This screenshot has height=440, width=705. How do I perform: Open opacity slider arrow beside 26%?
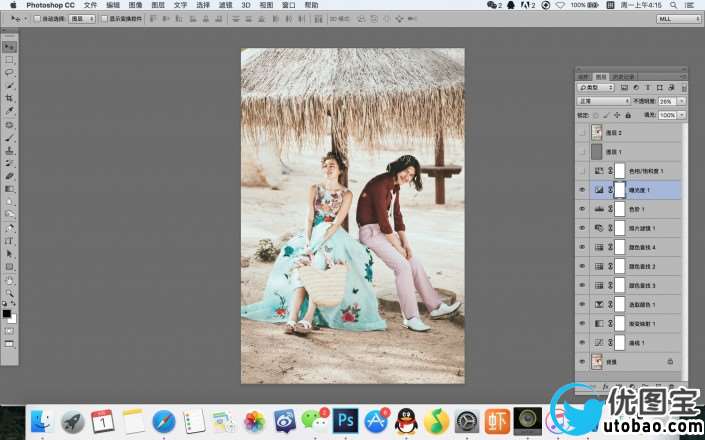682,102
